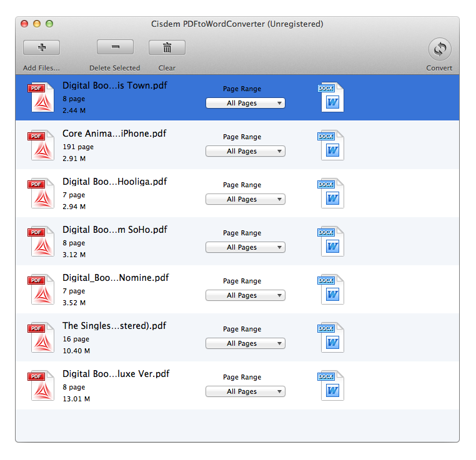Image resolution: width=476 pixels, height=460 pixels.
Task: Select file name Digital_Boo...Nomine.pdf
Action: 116,278
